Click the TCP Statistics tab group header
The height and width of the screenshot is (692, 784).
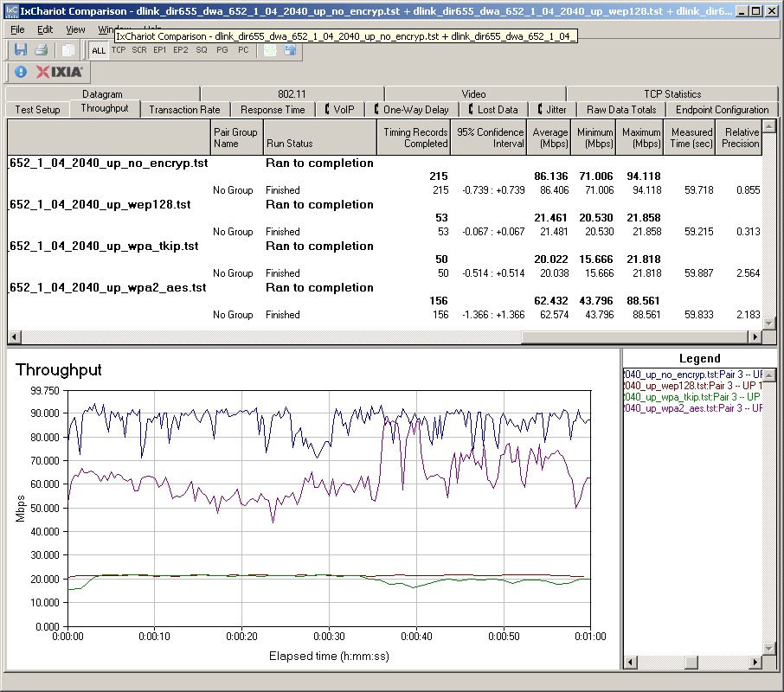pos(672,94)
